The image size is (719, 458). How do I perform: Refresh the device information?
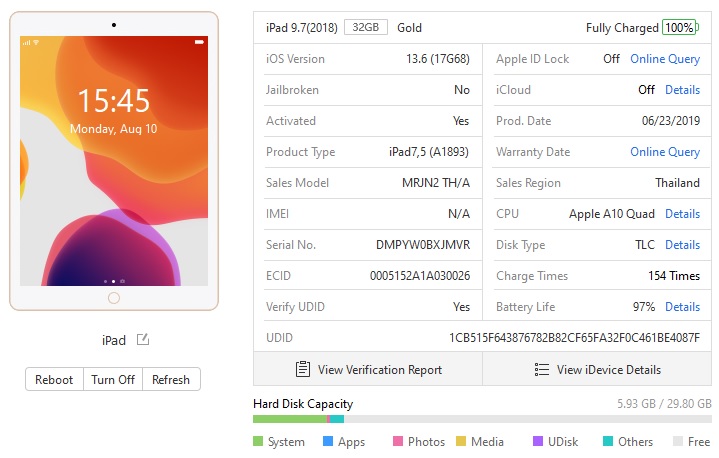pyautogui.click(x=171, y=380)
